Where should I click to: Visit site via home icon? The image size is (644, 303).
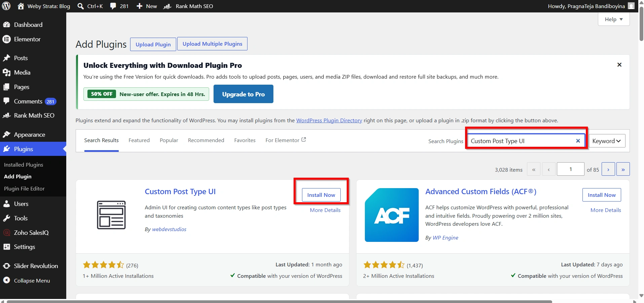(x=21, y=6)
